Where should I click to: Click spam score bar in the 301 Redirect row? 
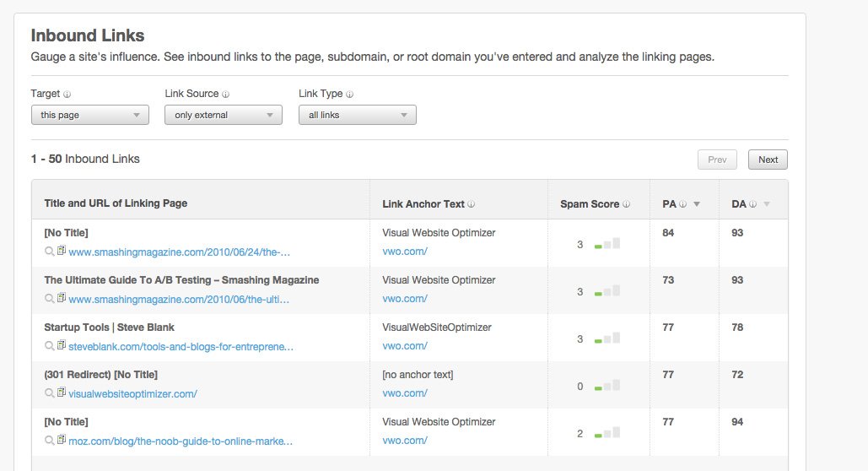click(607, 385)
